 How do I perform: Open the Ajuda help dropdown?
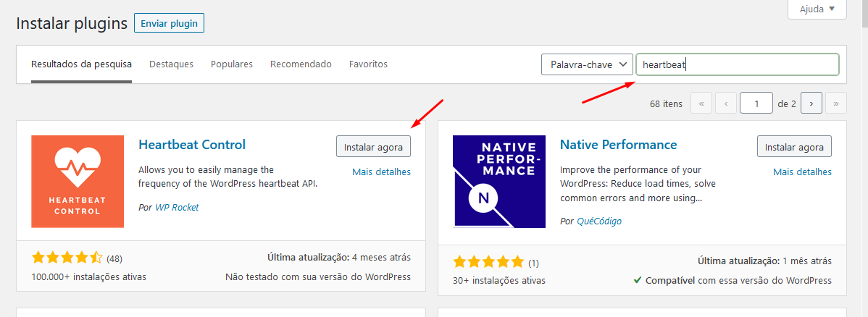(817, 9)
